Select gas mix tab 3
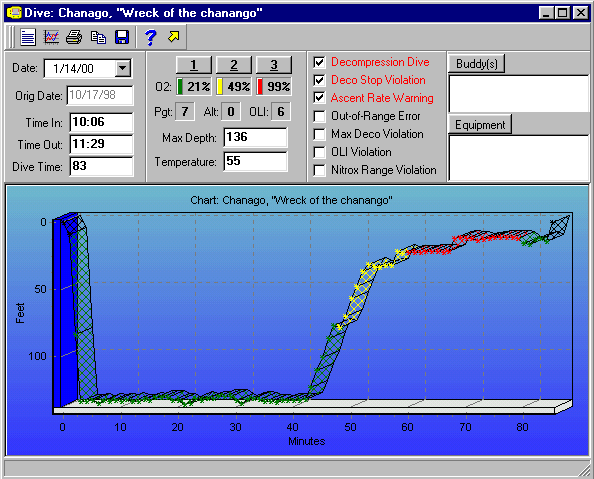Viewport: 594px width, 479px height. [274, 65]
